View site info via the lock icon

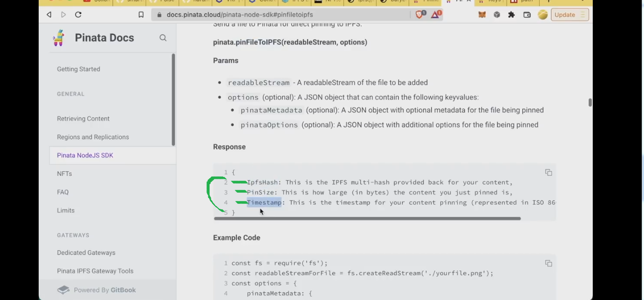(x=159, y=15)
